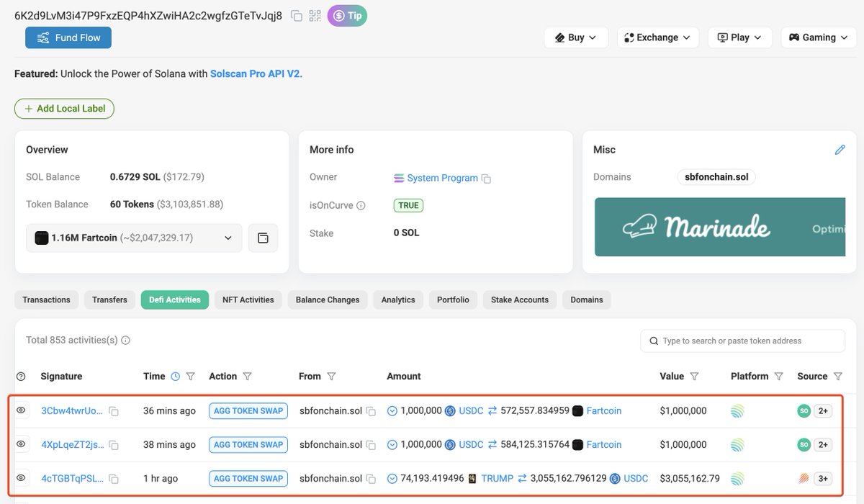Open the Domains tab

(x=587, y=300)
